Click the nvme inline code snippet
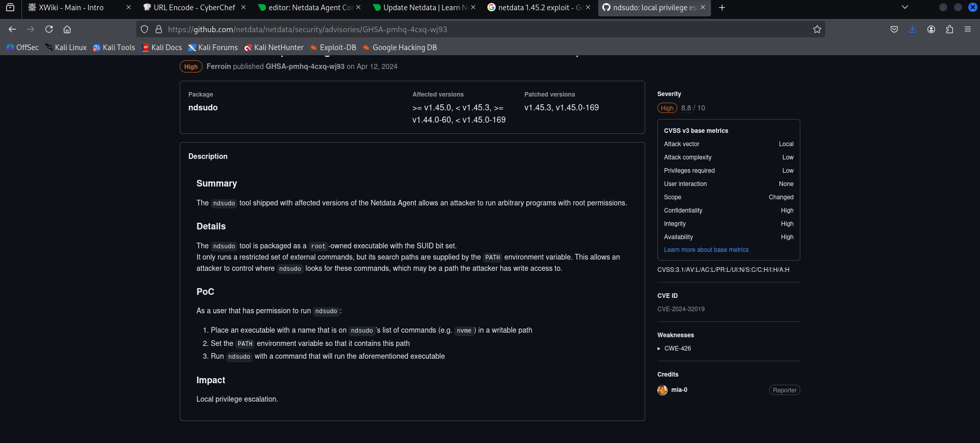The height and width of the screenshot is (443, 980). coord(464,331)
